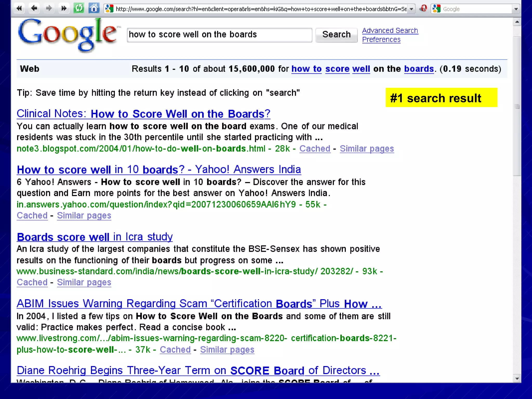Click the note3.blogspot.com green URL text
Screen dimensions: 532x399
pyautogui.click(x=141, y=149)
